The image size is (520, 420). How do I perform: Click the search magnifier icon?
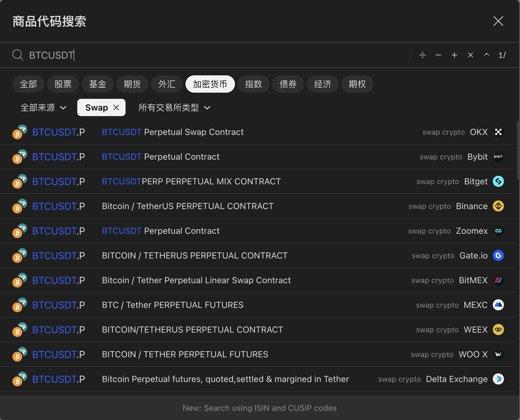pyautogui.click(x=18, y=55)
